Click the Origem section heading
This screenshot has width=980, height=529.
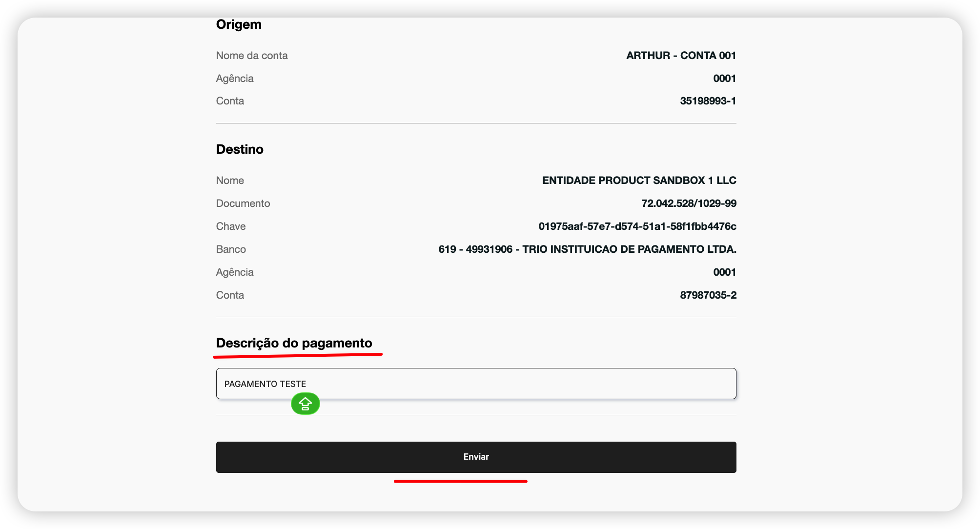pos(239,24)
